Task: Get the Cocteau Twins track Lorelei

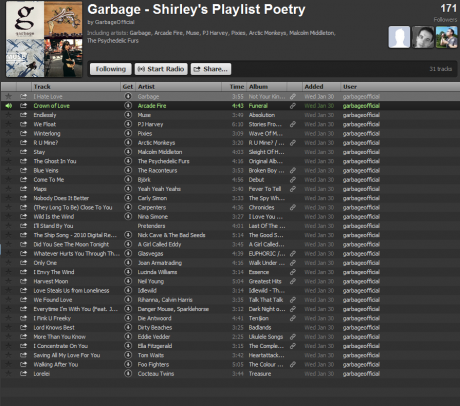Action: (x=128, y=373)
